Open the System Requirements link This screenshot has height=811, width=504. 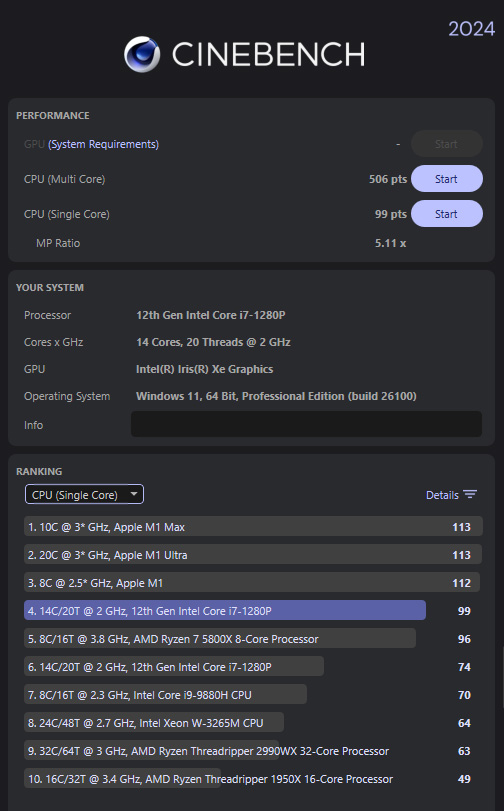pyautogui.click(x=103, y=144)
